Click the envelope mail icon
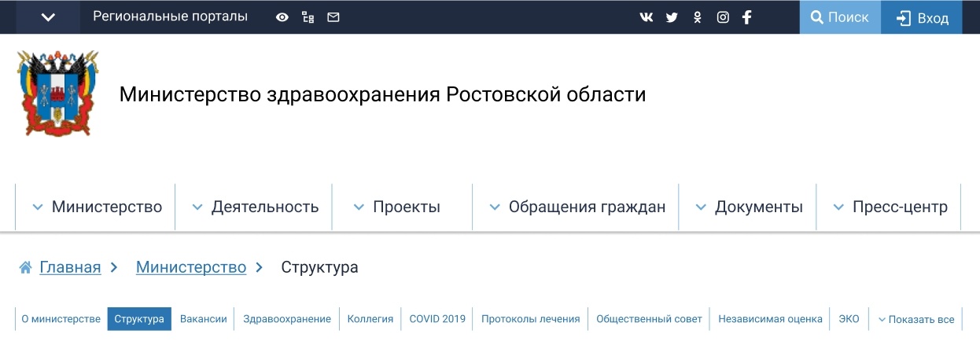Image resolution: width=980 pixels, height=356 pixels. pyautogui.click(x=333, y=17)
